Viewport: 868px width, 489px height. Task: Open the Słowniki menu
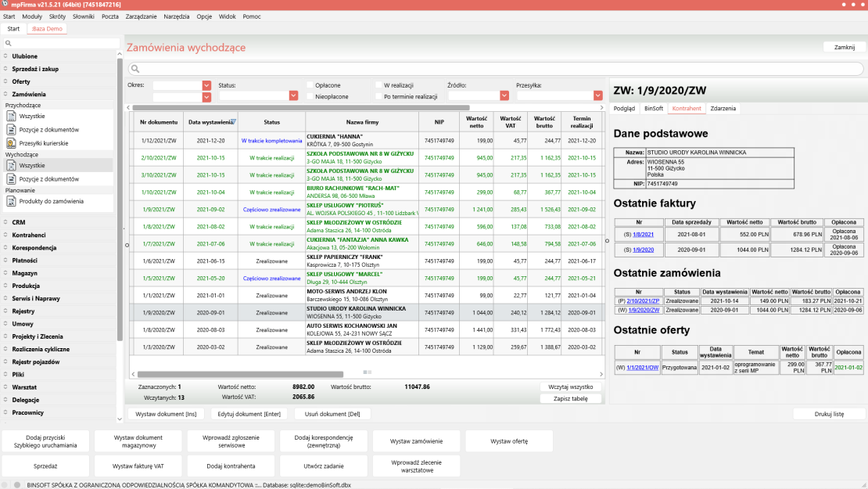click(83, 16)
